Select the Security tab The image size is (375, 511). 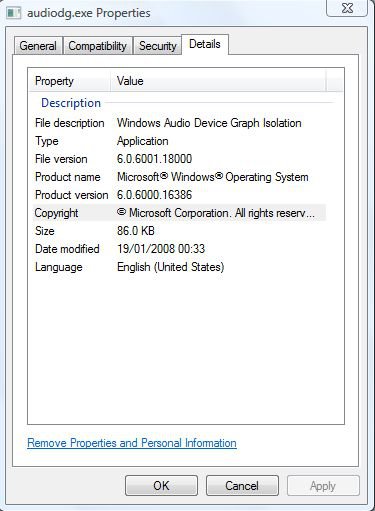(158, 46)
